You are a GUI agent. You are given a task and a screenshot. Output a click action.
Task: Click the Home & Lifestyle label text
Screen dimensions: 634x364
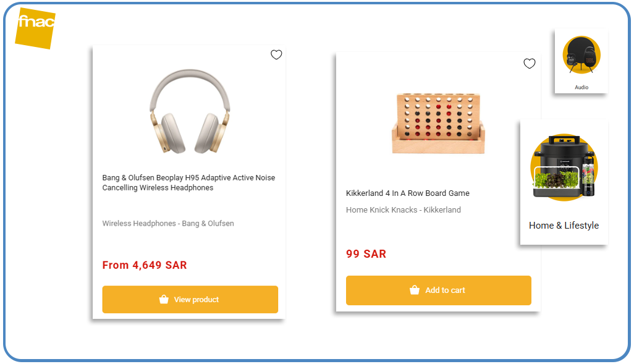point(564,226)
